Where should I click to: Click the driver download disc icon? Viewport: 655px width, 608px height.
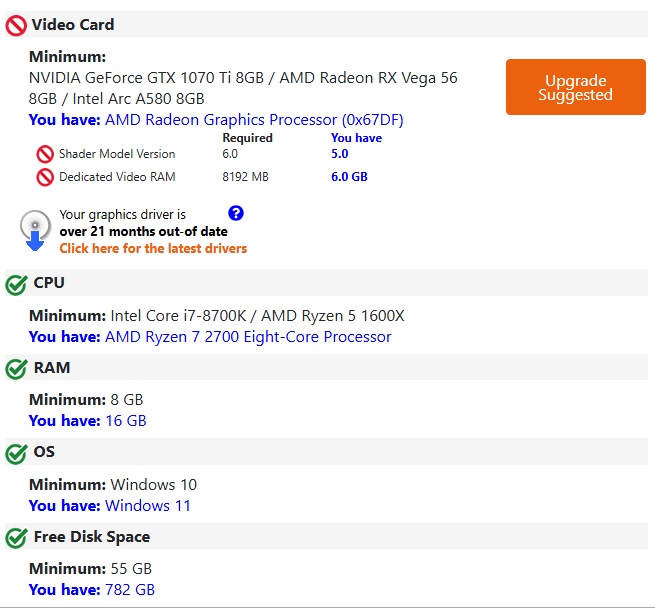[x=35, y=230]
